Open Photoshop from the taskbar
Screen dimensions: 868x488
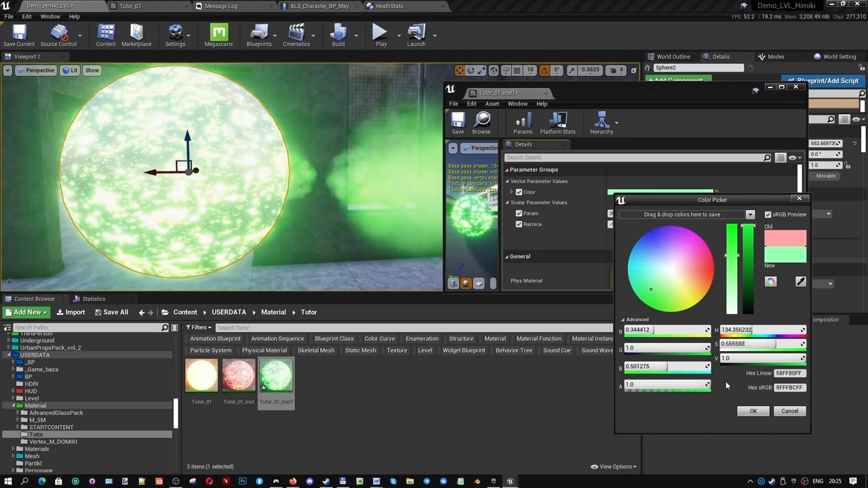click(x=242, y=481)
